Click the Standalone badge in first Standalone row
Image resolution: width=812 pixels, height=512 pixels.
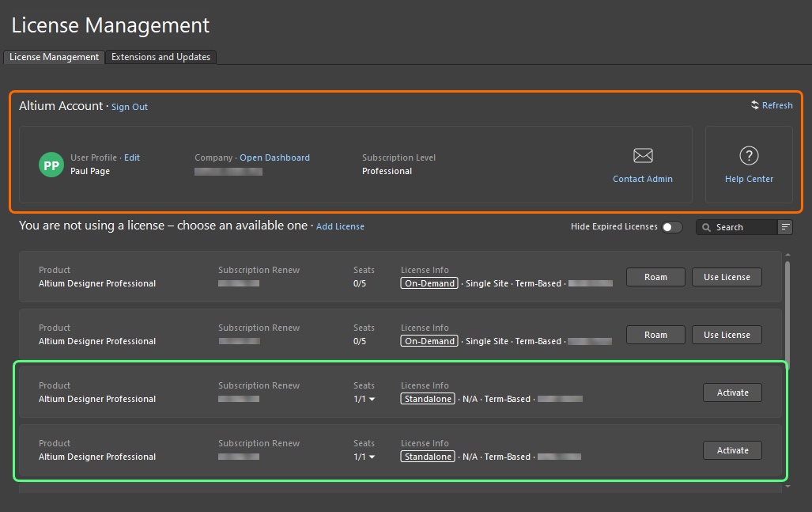(x=428, y=399)
